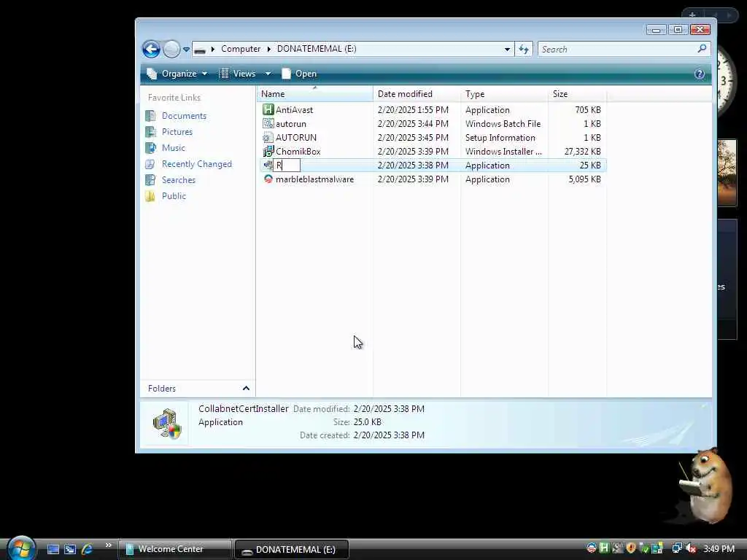Launch Internet Explorer from quick launch

(88, 549)
